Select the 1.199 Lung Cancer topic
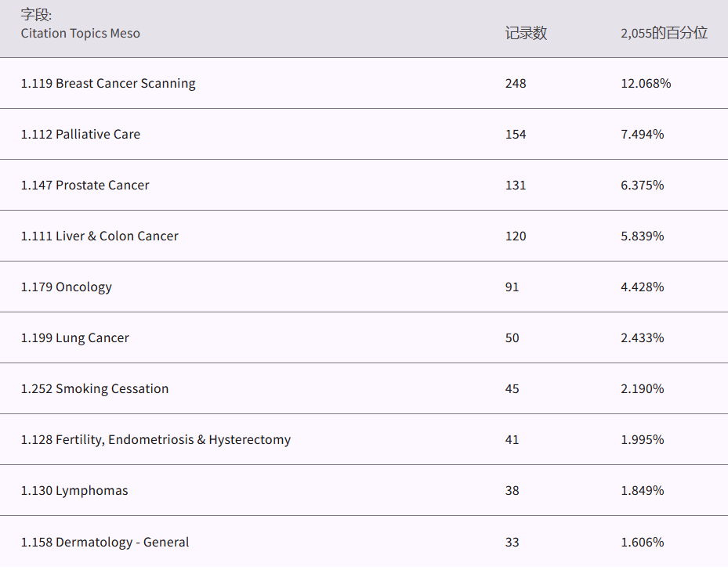 click(x=75, y=337)
